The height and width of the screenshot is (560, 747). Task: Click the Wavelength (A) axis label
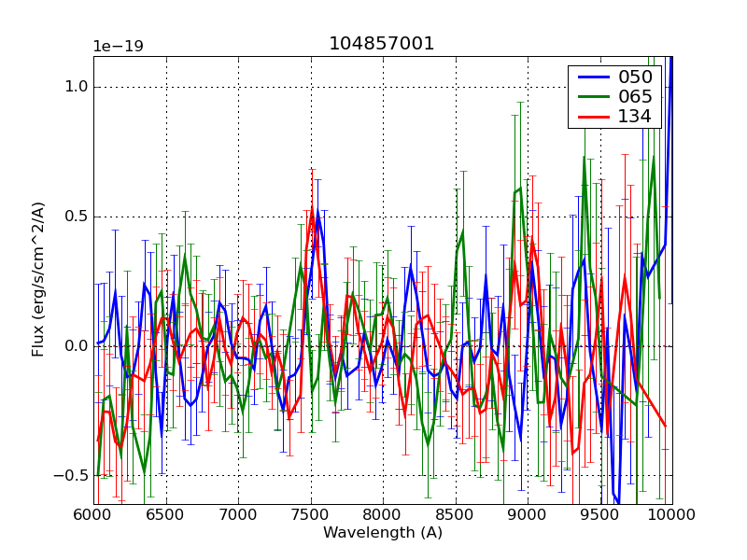click(383, 533)
